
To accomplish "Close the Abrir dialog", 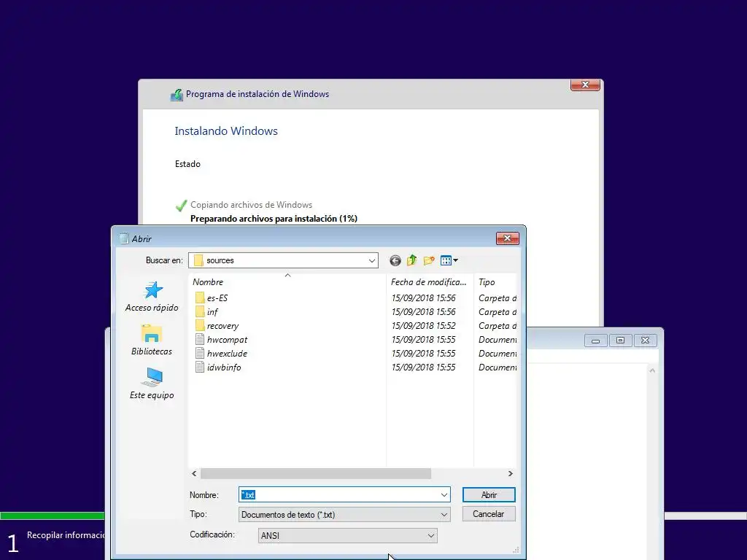I will 508,238.
